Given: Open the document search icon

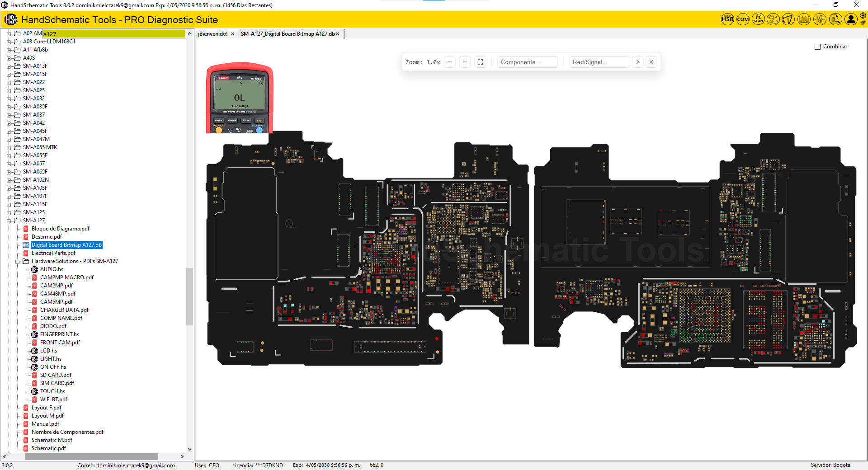Looking at the screenshot, I should (835, 19).
